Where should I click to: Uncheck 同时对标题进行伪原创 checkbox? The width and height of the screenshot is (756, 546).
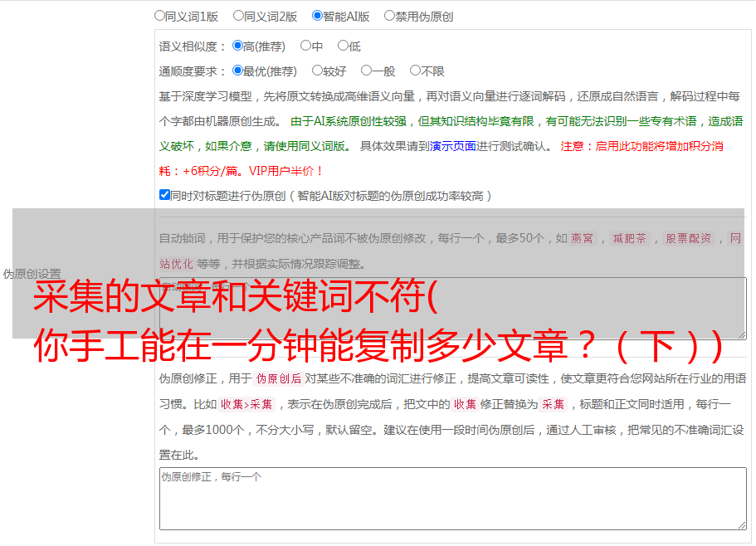coord(164,195)
